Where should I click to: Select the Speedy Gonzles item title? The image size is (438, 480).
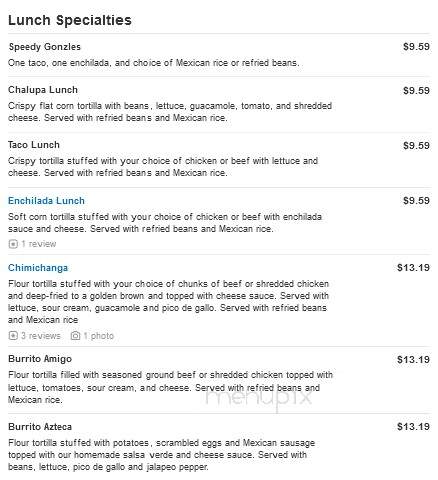44,47
